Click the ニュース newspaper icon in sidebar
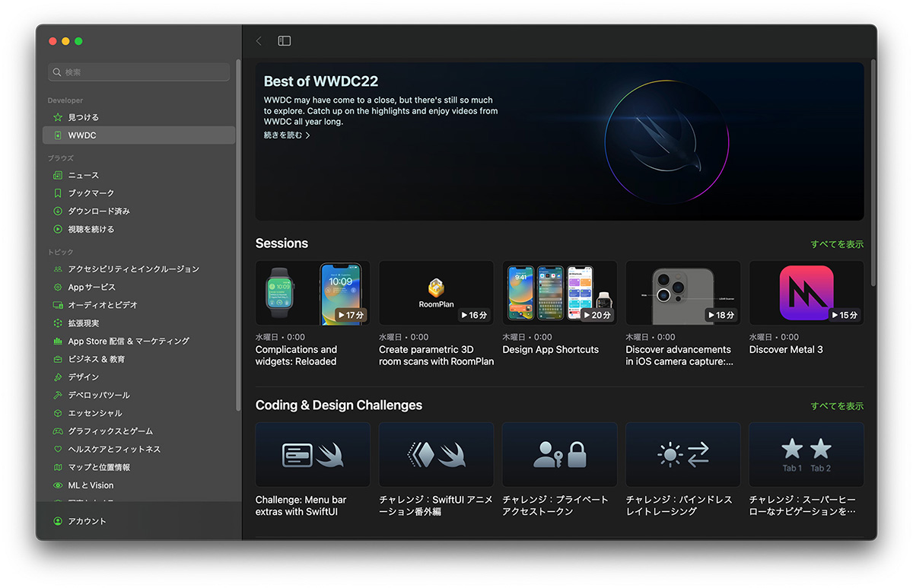913x588 pixels. pyautogui.click(x=58, y=176)
